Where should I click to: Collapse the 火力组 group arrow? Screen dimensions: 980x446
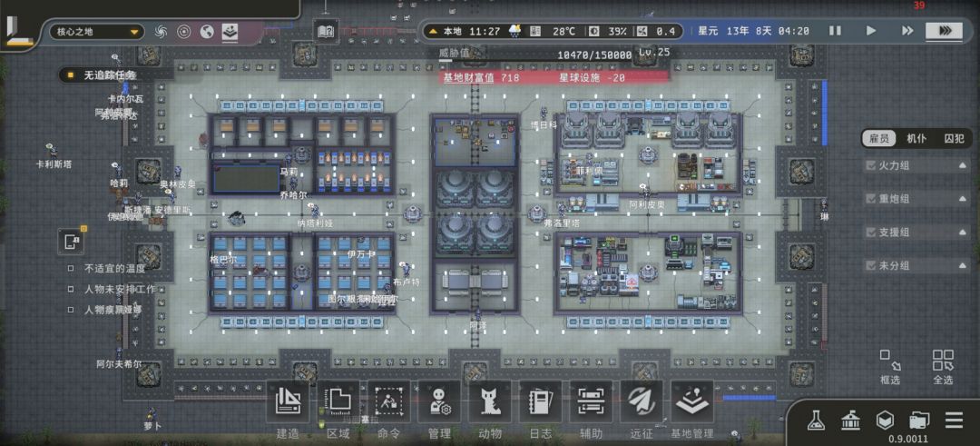(963, 165)
